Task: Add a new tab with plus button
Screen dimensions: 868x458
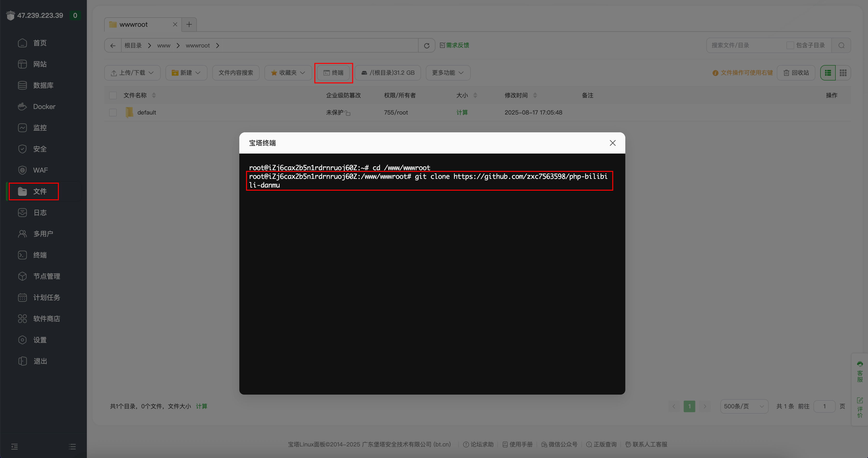Action: [189, 25]
